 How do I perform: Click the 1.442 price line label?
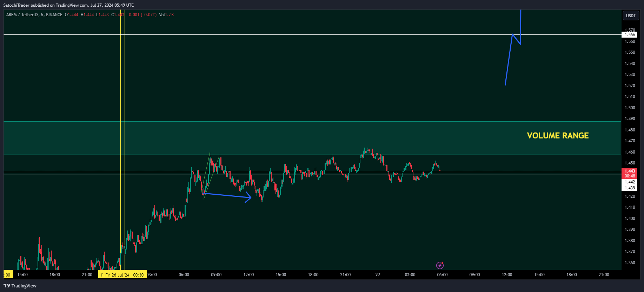(630, 182)
